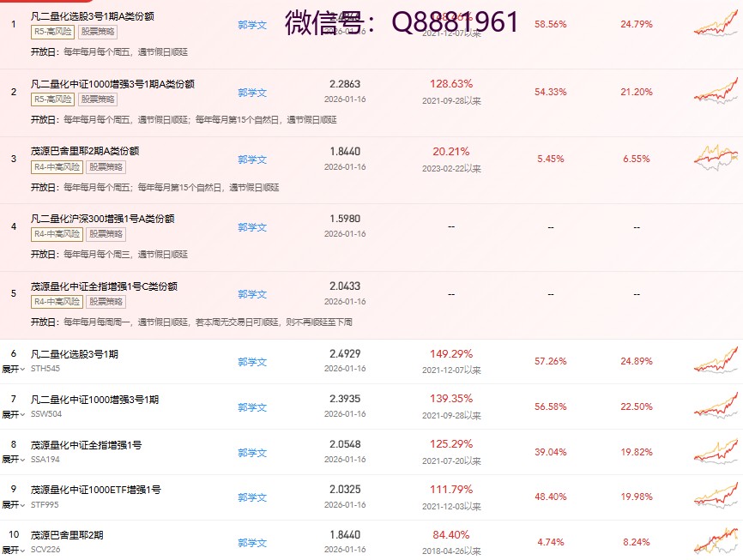Open fund 茂源量化中证1000ETF增强1号 in row 9

point(95,490)
